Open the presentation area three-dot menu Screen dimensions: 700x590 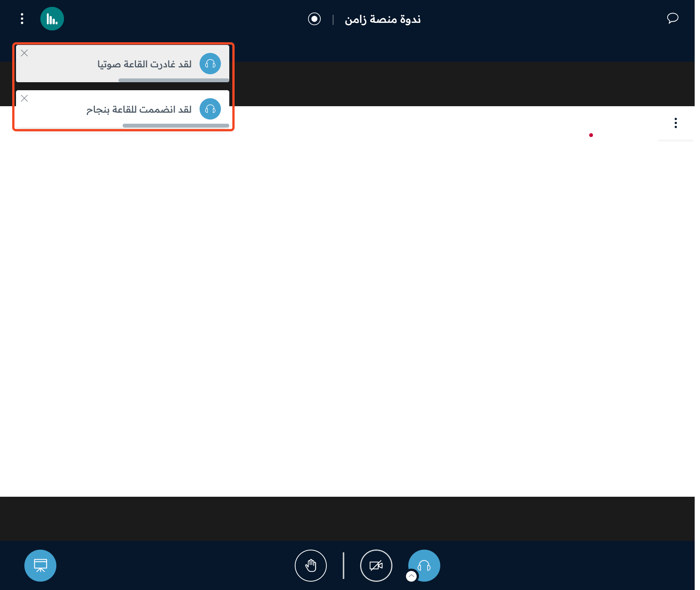click(x=676, y=123)
